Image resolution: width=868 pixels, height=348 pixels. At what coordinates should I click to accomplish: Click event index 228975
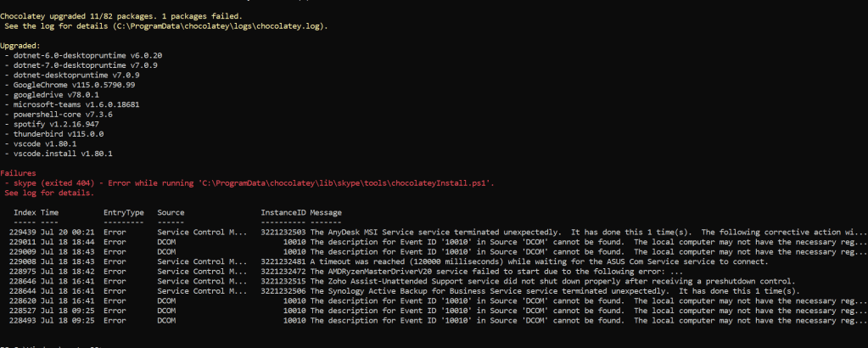pyautogui.click(x=23, y=272)
